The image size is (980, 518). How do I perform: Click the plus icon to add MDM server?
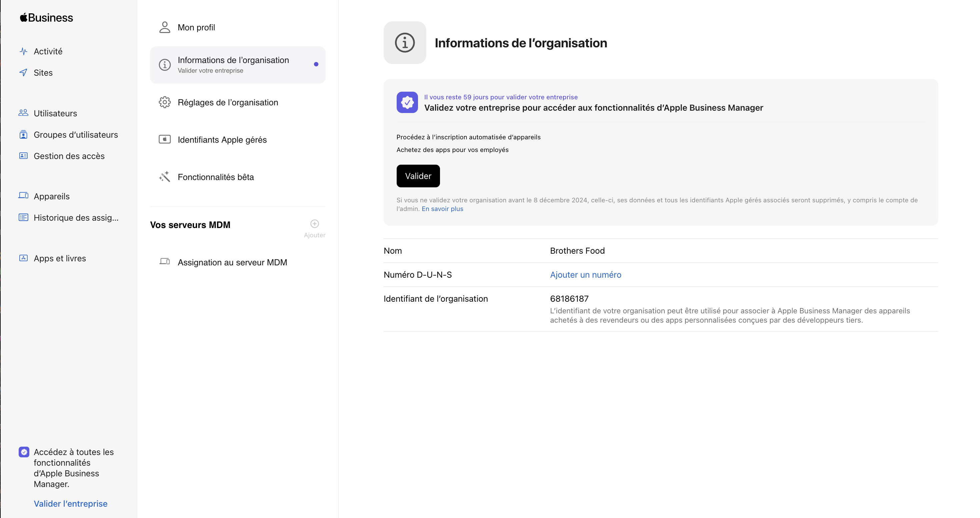[315, 224]
